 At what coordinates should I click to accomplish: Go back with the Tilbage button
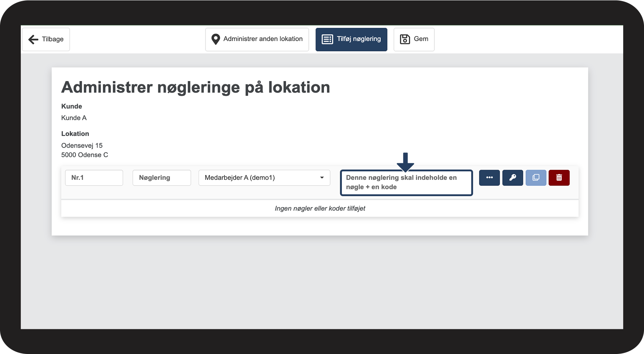[46, 39]
